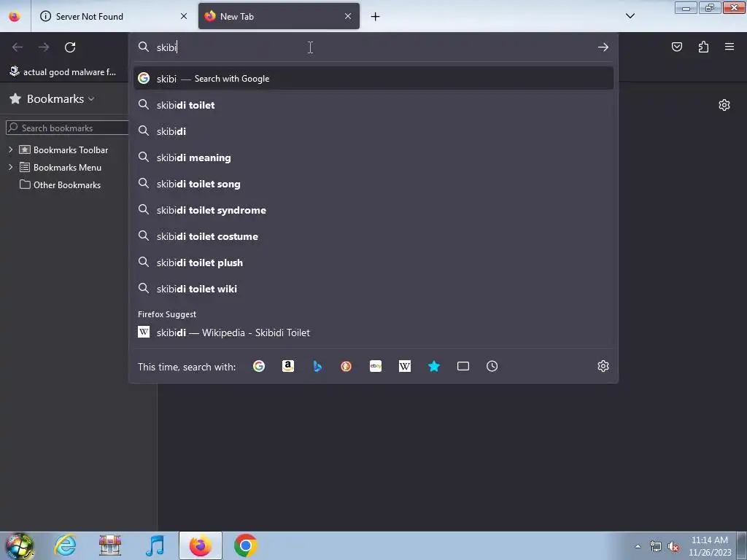
Task: Choose skibi Search with Google result
Action: (373, 79)
